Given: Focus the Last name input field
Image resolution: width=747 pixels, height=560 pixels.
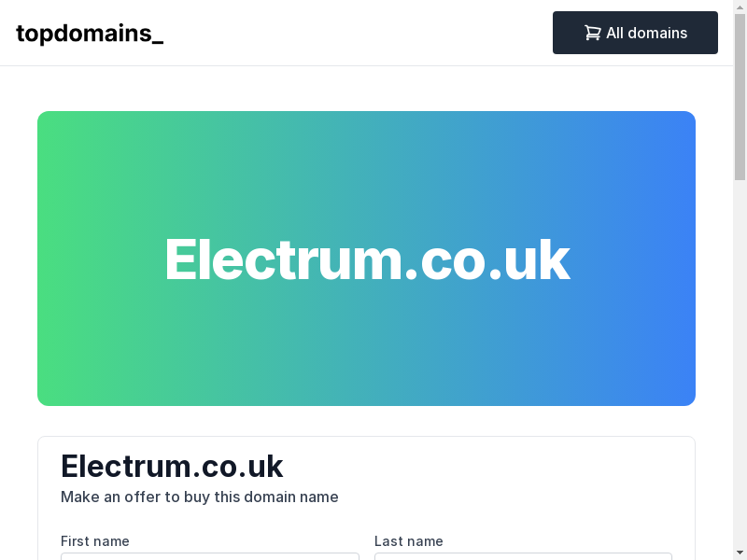Looking at the screenshot, I should pos(523,556).
